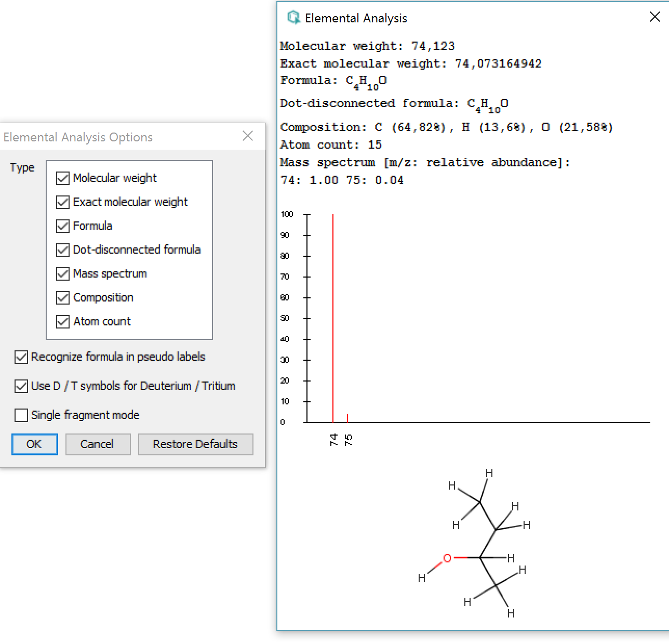The height and width of the screenshot is (644, 669).
Task: Click the Composition percentages text line
Action: [446, 127]
